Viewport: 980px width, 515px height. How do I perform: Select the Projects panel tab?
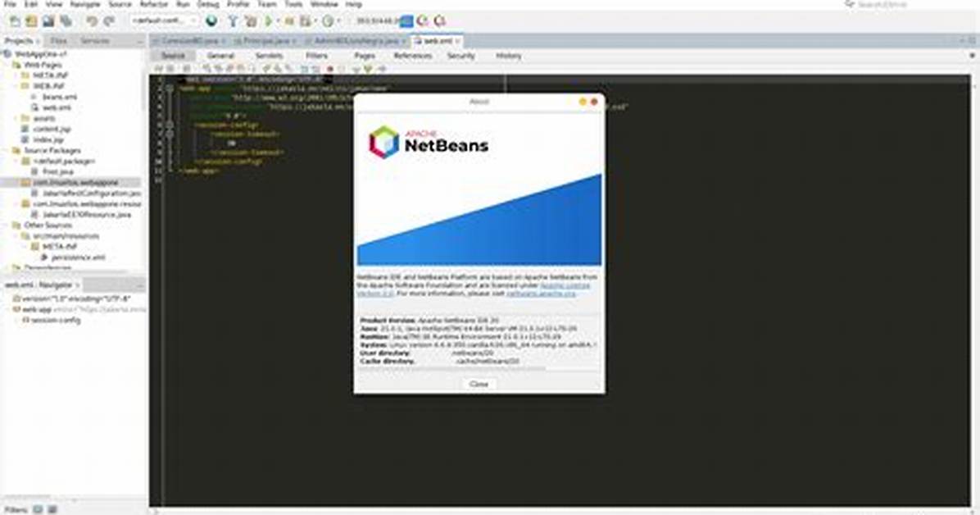click(x=19, y=41)
